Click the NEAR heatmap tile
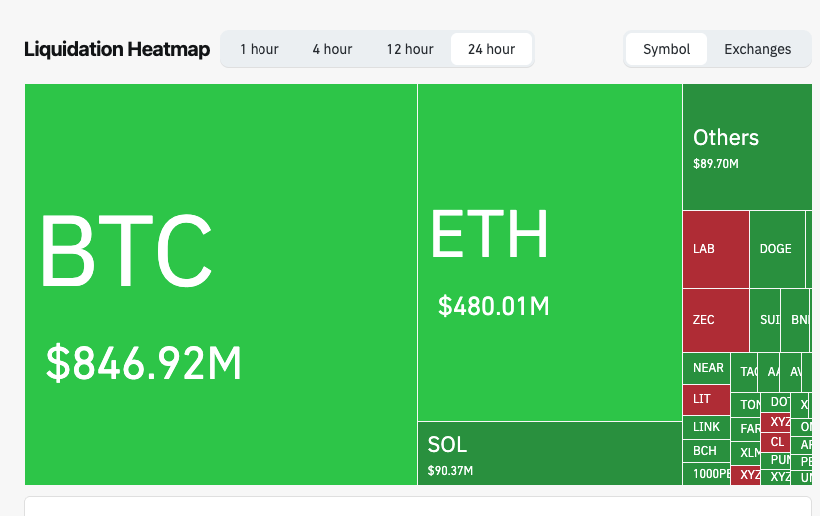Viewport: 820px width, 516px height. (706, 369)
